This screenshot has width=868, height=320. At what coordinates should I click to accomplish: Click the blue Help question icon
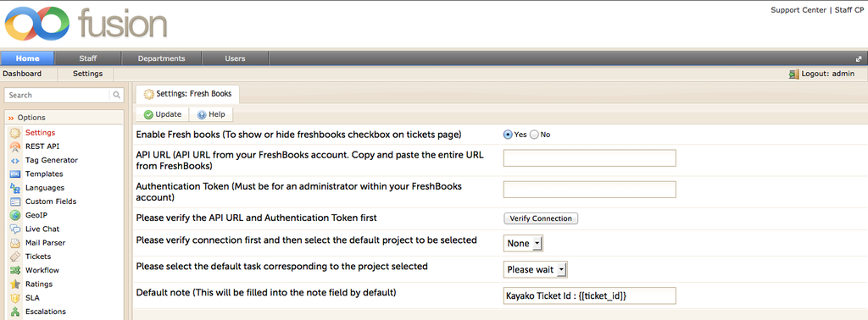pyautogui.click(x=202, y=115)
